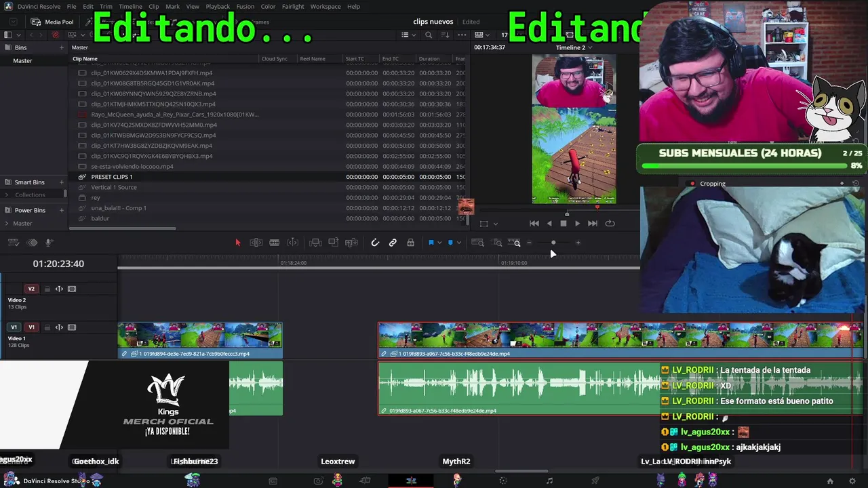868x488 pixels.
Task: Expand the Collections smart bin
Action: tap(7, 195)
